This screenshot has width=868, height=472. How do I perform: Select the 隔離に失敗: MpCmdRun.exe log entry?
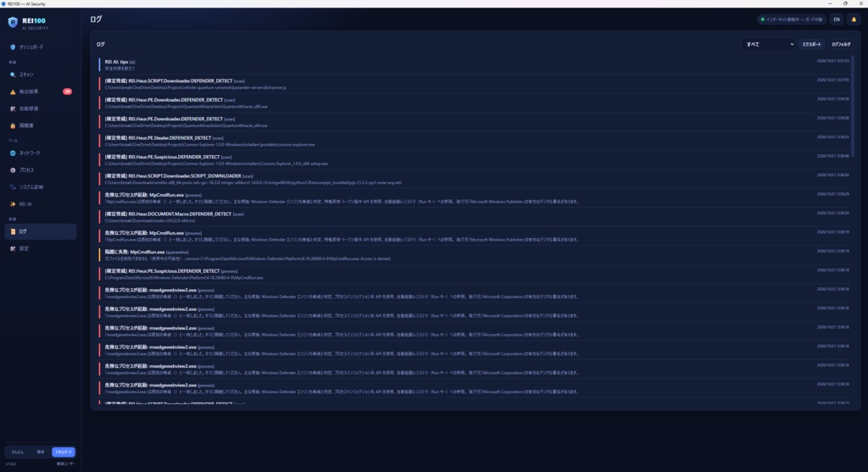[x=474, y=255]
